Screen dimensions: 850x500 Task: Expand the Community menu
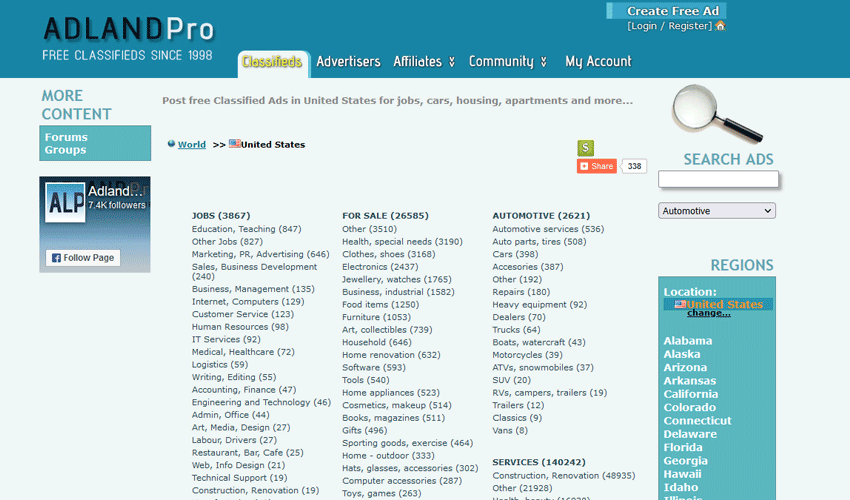tap(508, 62)
